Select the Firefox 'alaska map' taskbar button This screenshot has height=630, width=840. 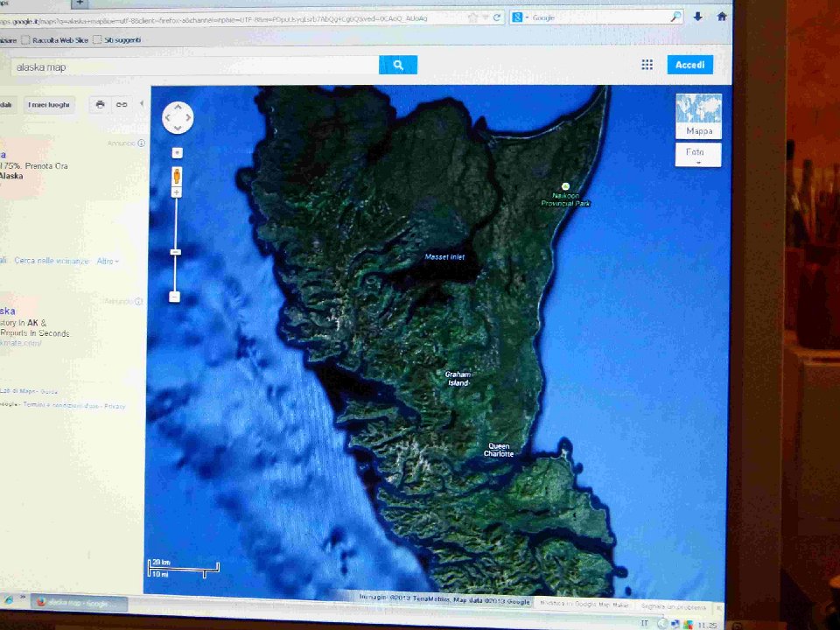(79, 603)
